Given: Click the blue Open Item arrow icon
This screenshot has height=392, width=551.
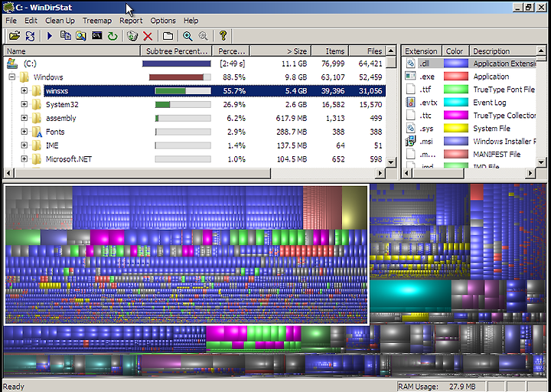Looking at the screenshot, I should (49, 35).
